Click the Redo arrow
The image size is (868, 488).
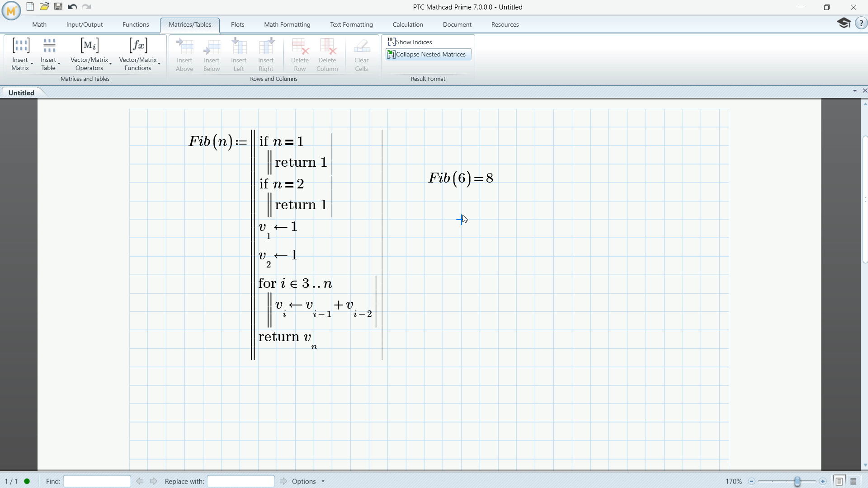click(86, 7)
